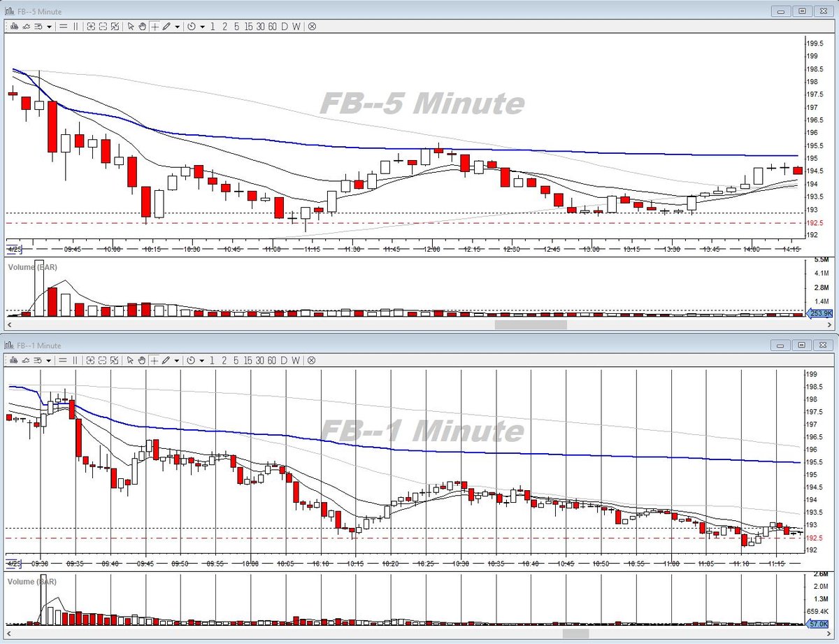Switch FB--1 Minute chart to 30 minute

[x=260, y=360]
